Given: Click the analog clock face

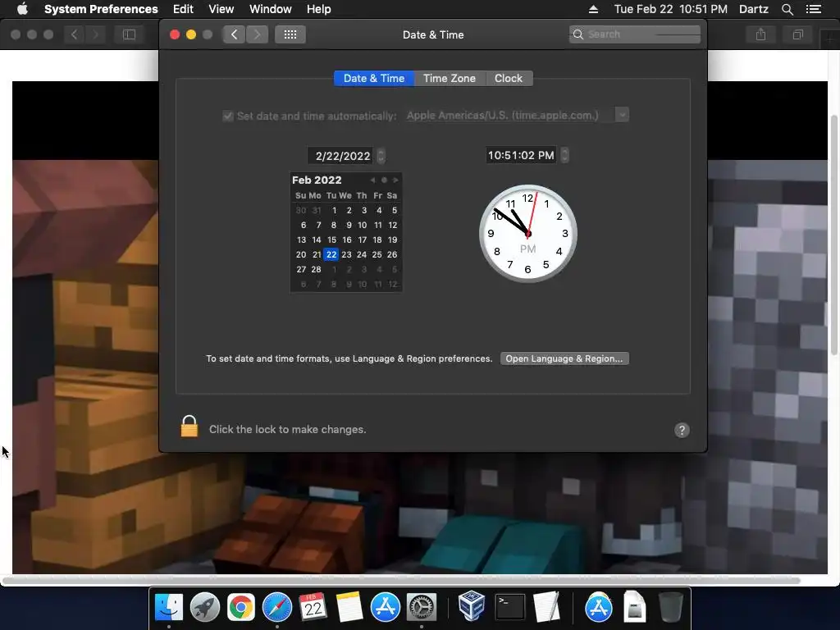Looking at the screenshot, I should (x=527, y=233).
